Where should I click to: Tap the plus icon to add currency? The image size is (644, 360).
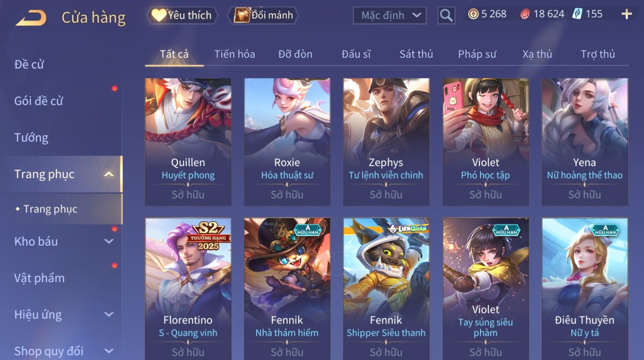pyautogui.click(x=626, y=15)
